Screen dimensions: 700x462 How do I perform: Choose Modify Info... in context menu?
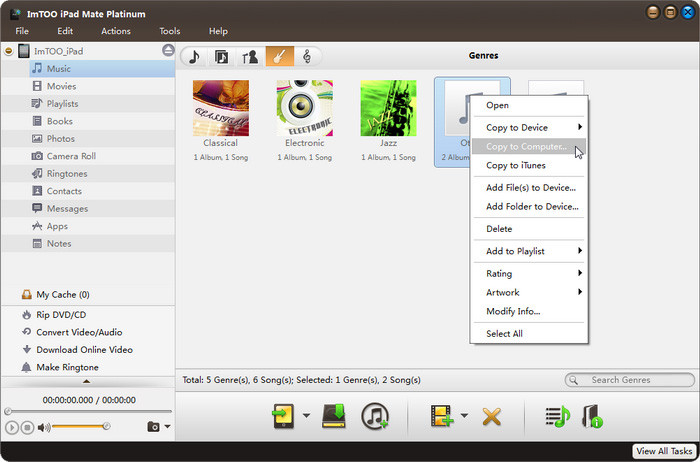pos(529,312)
